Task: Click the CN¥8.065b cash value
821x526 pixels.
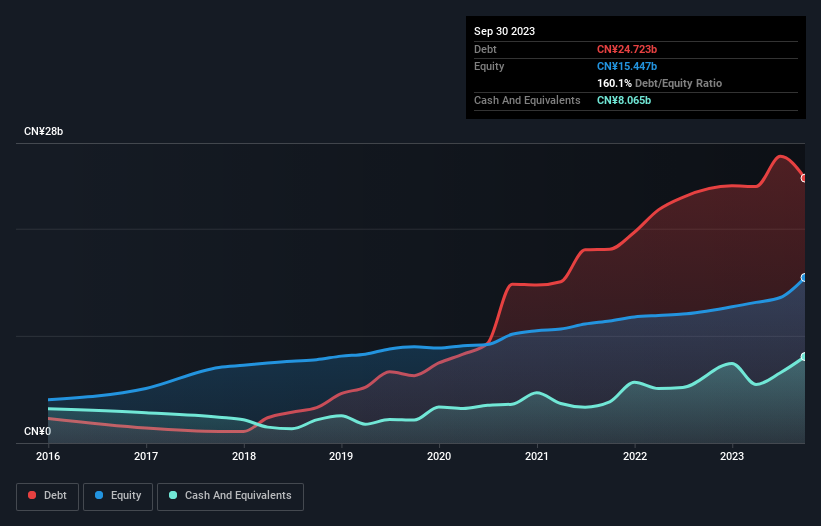Action: pos(624,100)
